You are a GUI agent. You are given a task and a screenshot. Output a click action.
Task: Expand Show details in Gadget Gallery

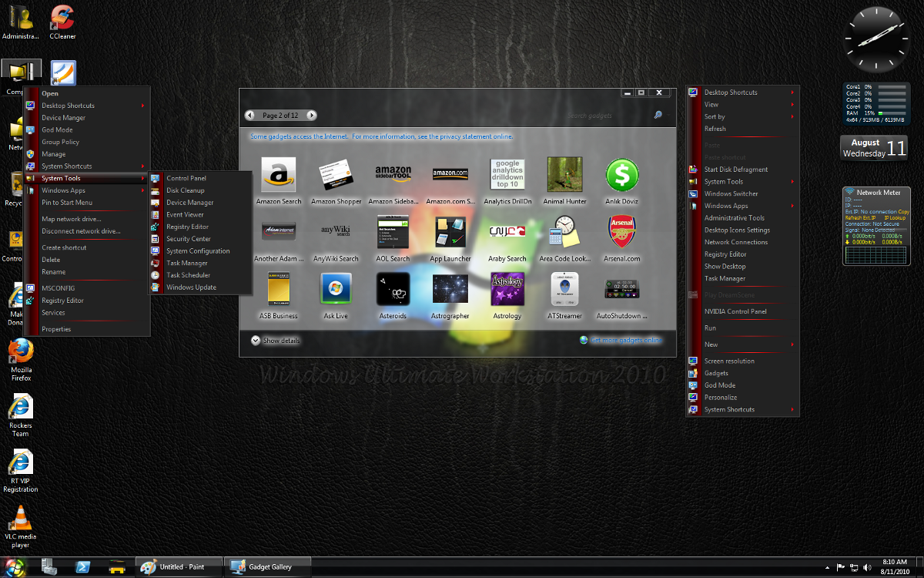coord(276,340)
